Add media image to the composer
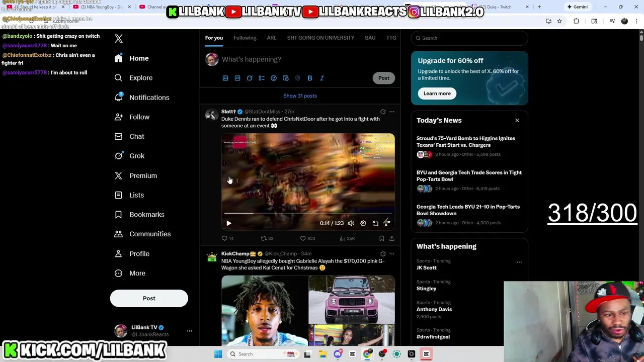Viewport: 644px width, 362px height. click(x=225, y=78)
